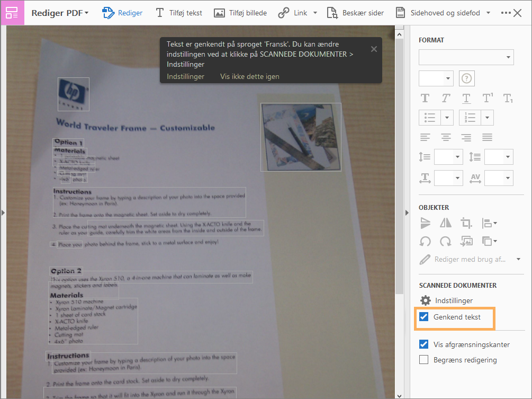Viewport: 532px width, 399px height.
Task: Apply underline text formatting
Action: point(466,98)
